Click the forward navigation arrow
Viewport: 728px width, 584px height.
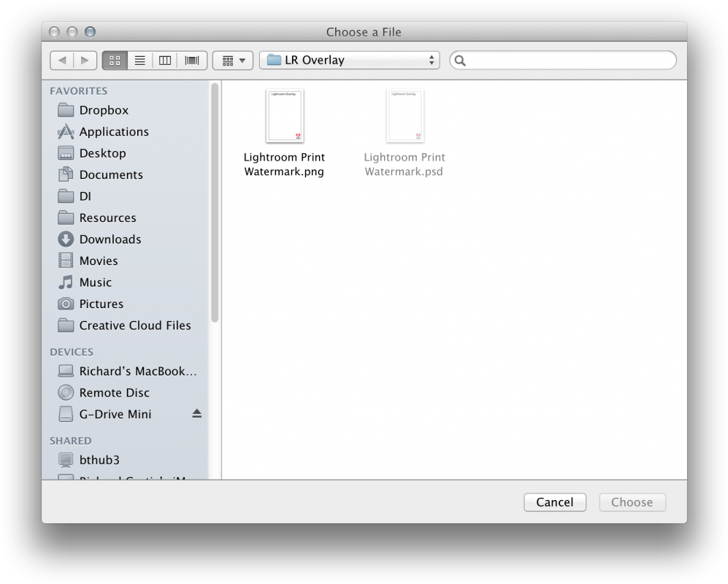[85, 60]
